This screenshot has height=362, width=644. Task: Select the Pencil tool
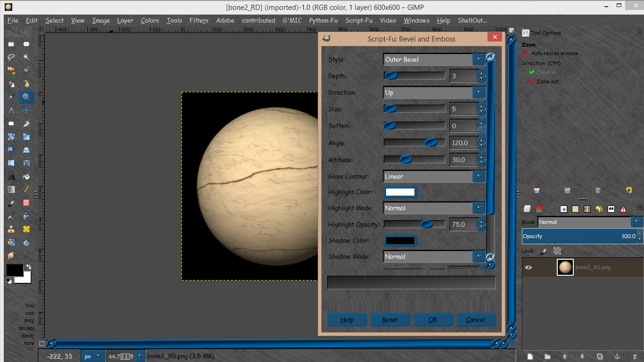(x=26, y=189)
